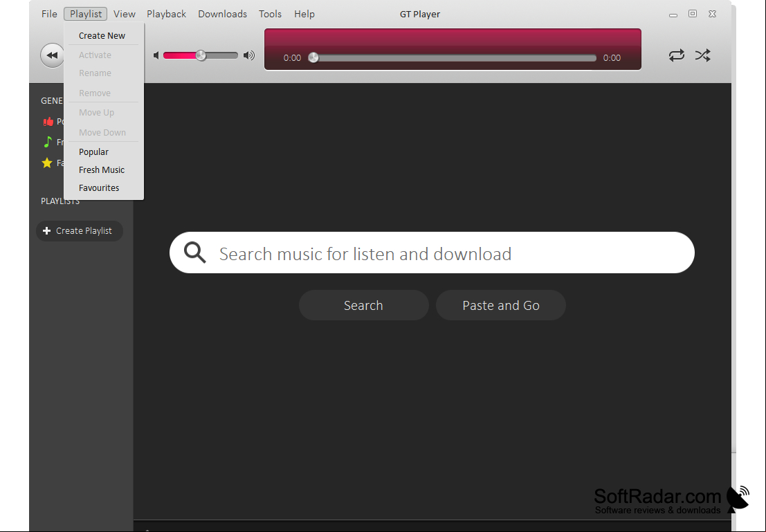Toggle the shuffle icon

(x=703, y=55)
